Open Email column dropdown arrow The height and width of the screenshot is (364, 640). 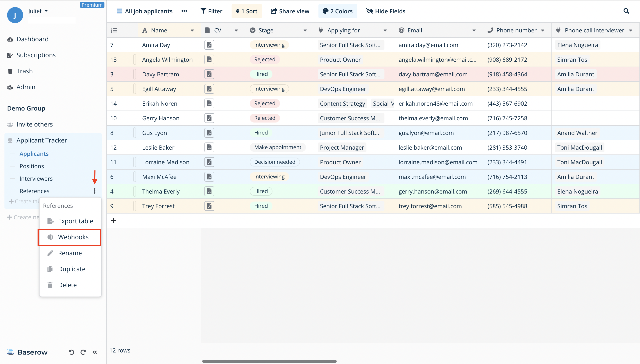coord(474,30)
